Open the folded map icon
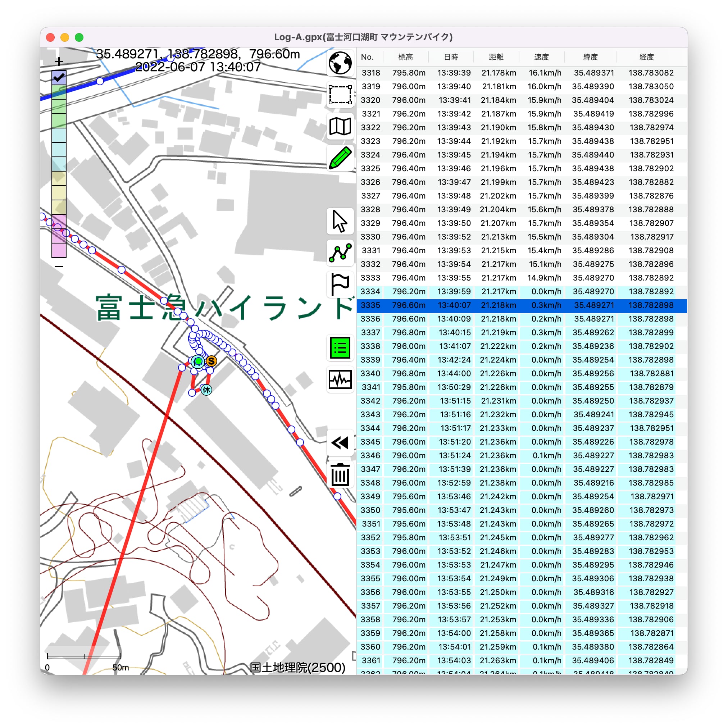Viewport: 728px width, 728px height. pyautogui.click(x=340, y=126)
